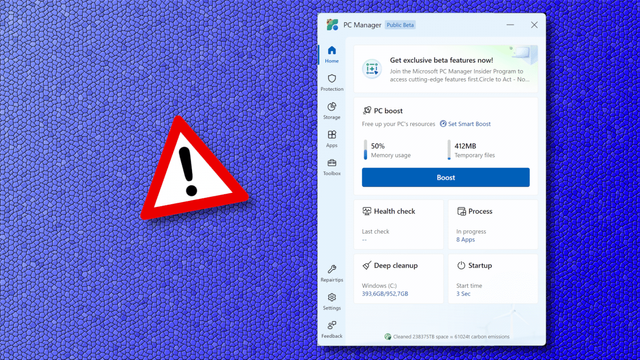Open the Apps section
Screen dimensions: 640x360
tap(331, 139)
